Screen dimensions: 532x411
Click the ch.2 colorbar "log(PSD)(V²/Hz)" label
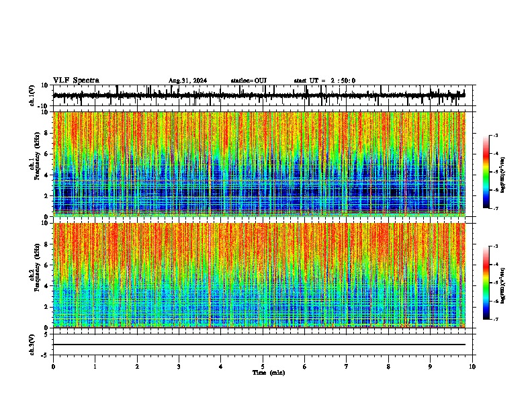tap(503, 285)
